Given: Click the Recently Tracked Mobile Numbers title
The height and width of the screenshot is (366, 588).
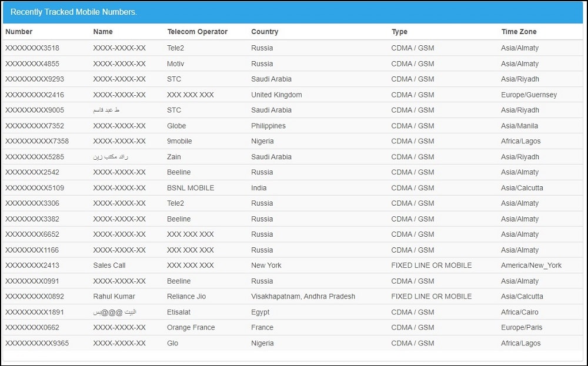Looking at the screenshot, I should click(73, 12).
